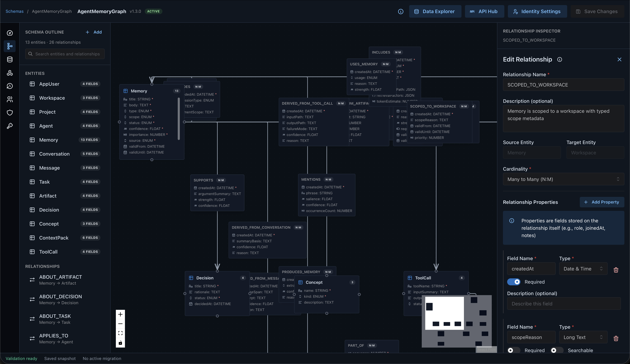Delete the scopeReason property via trash icon
630x364 pixels.
pos(616,338)
